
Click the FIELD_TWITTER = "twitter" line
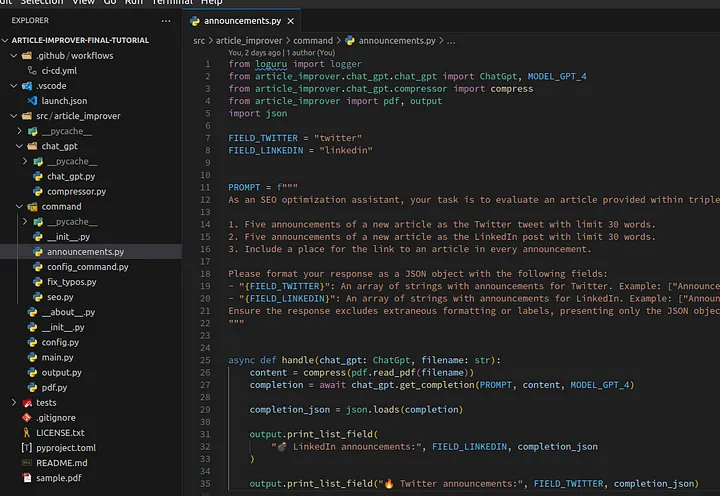[295, 138]
